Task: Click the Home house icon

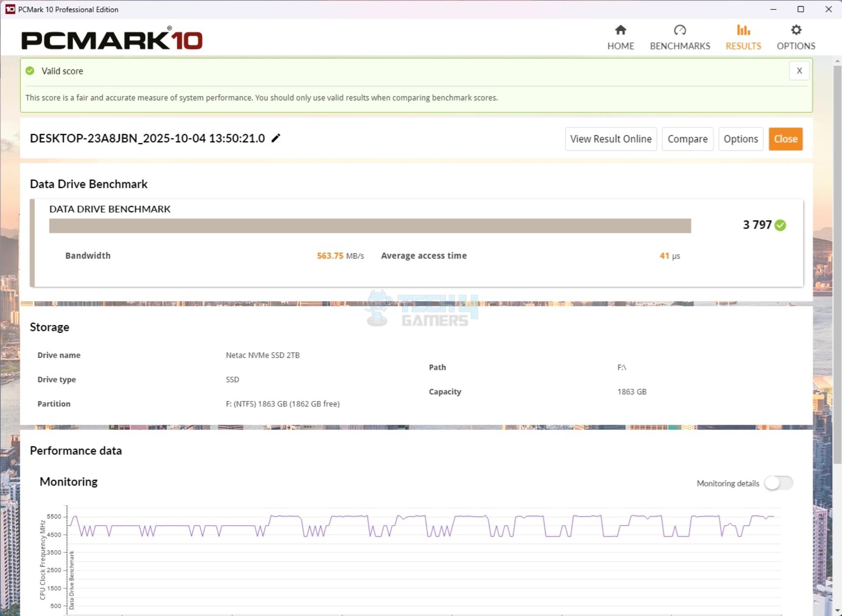Action: tap(620, 30)
